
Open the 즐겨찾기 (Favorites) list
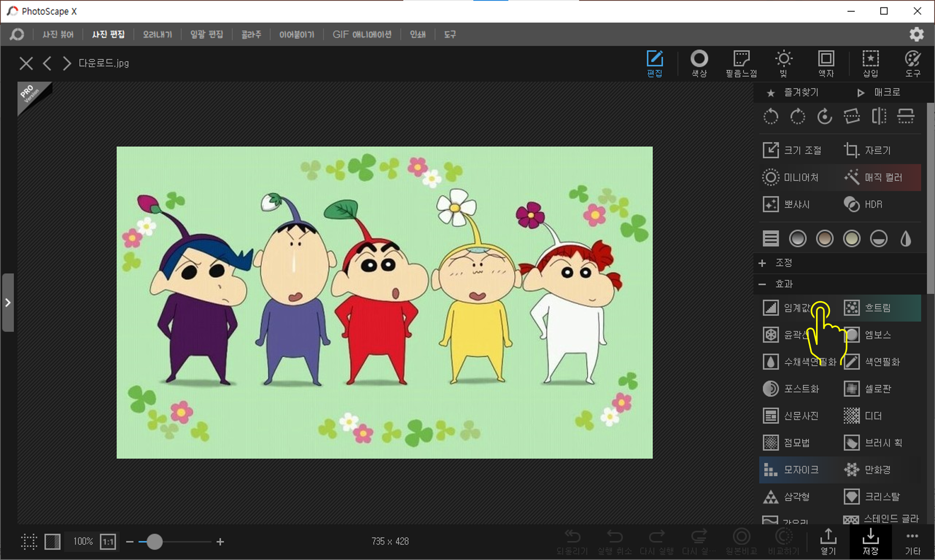click(793, 93)
